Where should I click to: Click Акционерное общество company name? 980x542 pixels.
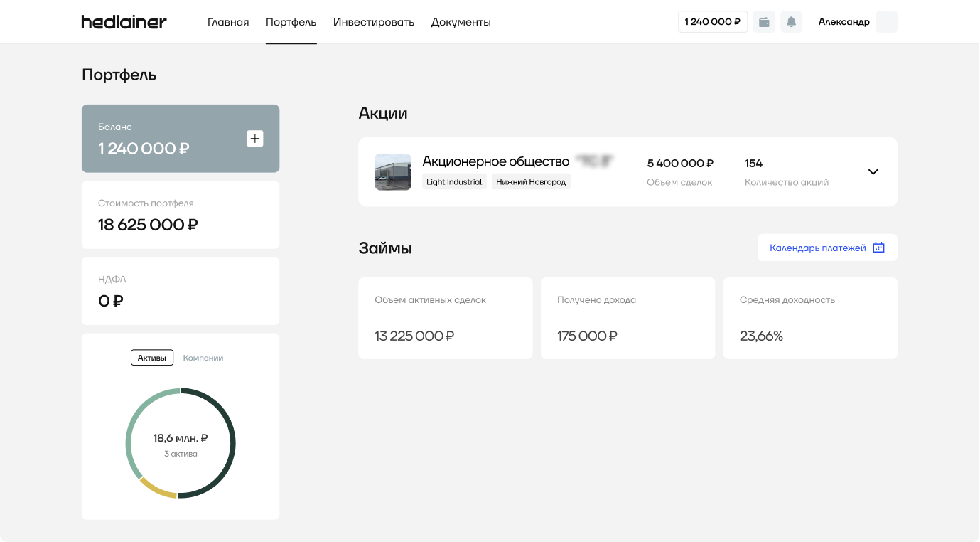click(x=496, y=161)
